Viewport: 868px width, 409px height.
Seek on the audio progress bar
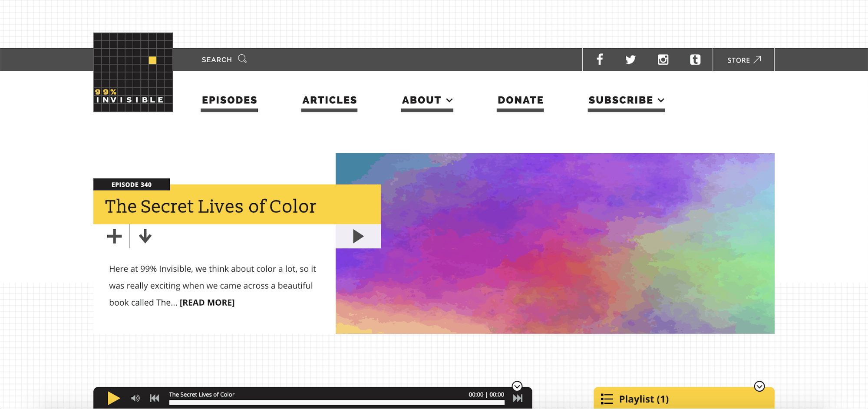click(337, 402)
